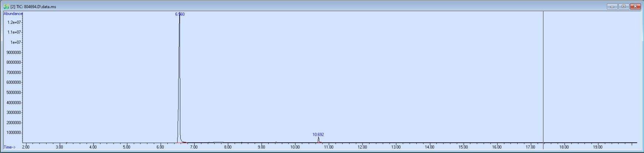The width and height of the screenshot is (644, 153).
Task: Click the 6000000 abundance tick label
Action: 14,83
